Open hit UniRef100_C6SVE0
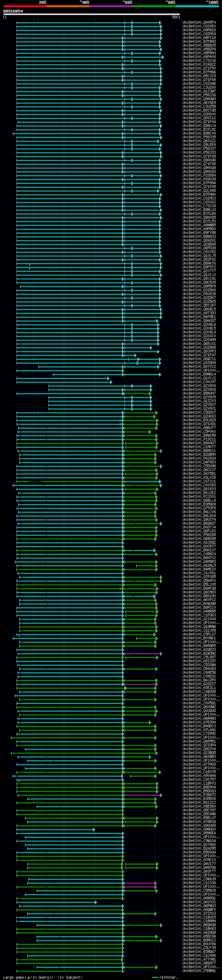The height and width of the screenshot is (980, 222). point(199,26)
